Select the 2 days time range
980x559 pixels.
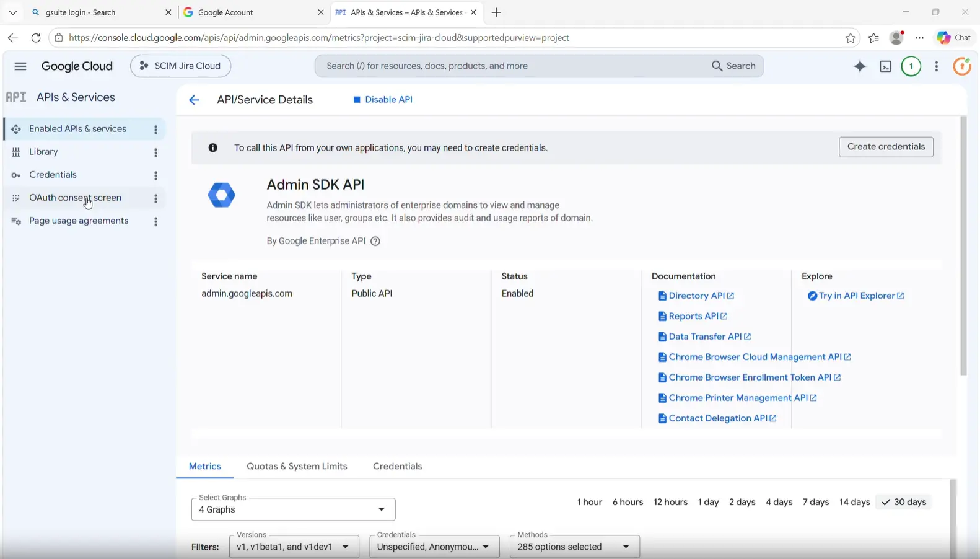pyautogui.click(x=742, y=502)
